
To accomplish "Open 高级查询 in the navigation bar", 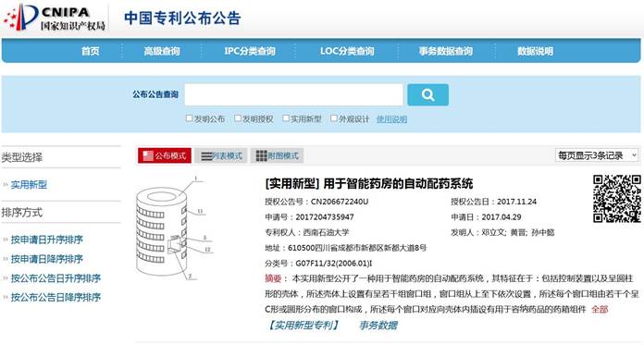I will (x=162, y=52).
